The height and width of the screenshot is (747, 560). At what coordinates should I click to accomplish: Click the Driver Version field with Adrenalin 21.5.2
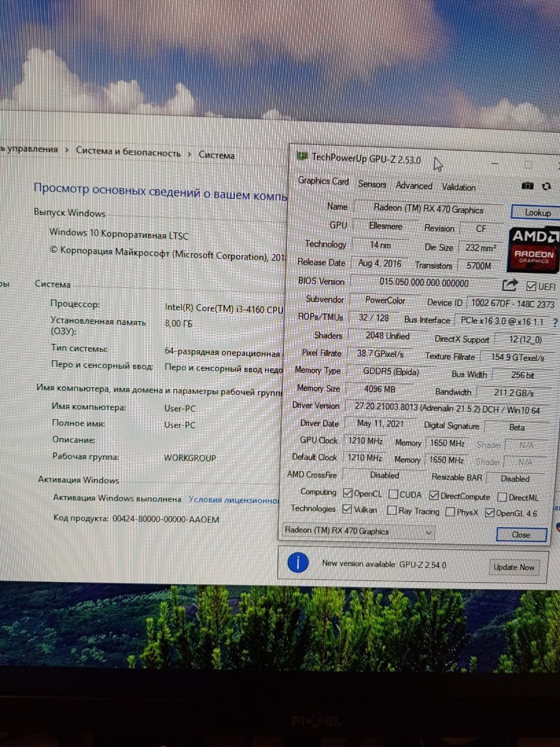[x=447, y=408]
